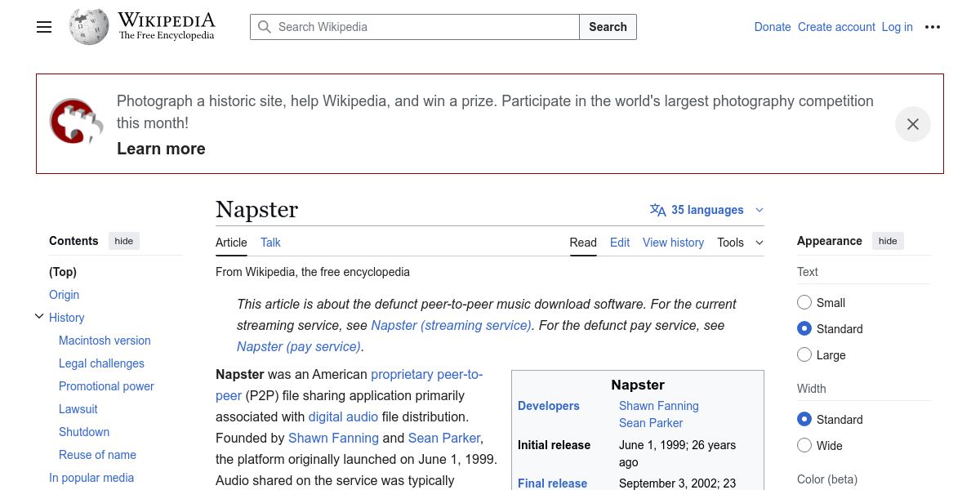Open Shawn Fanning link in paragraph
This screenshot has height=490, width=980.
click(333, 438)
